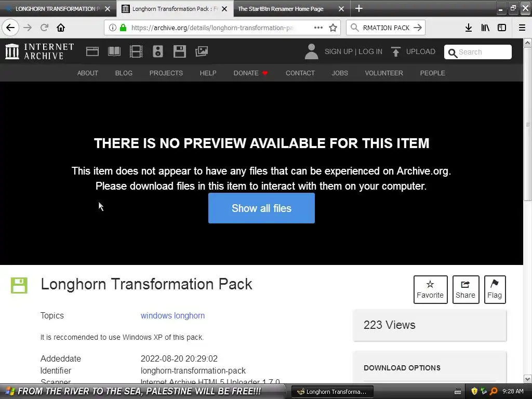Open the ABOUT nav item
The image size is (532, 399).
87,73
